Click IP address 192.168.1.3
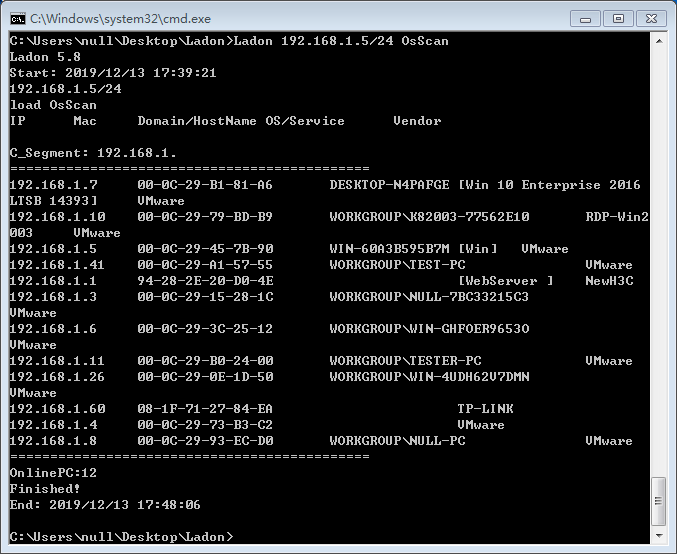677x554 pixels. tap(53, 297)
